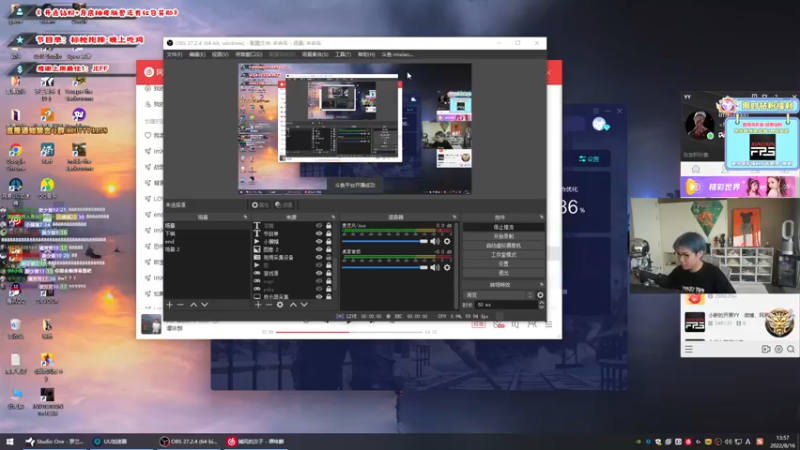Screen dimensions: 800x450
Task: Pop out the 来源 dock panel
Action: tap(333, 217)
